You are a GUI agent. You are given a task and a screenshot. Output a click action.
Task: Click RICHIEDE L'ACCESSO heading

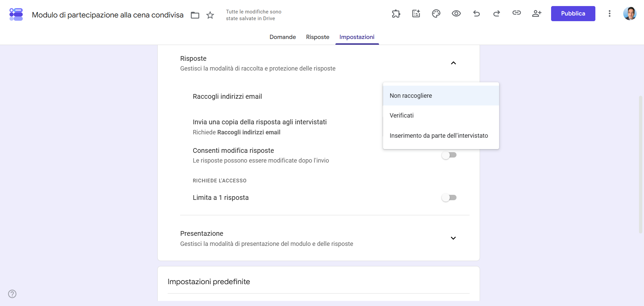220,181
